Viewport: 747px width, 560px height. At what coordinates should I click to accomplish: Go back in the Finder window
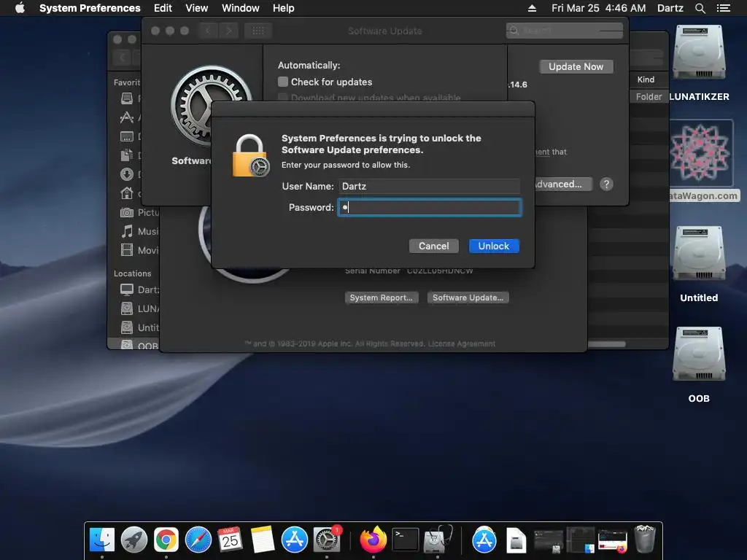point(122,58)
